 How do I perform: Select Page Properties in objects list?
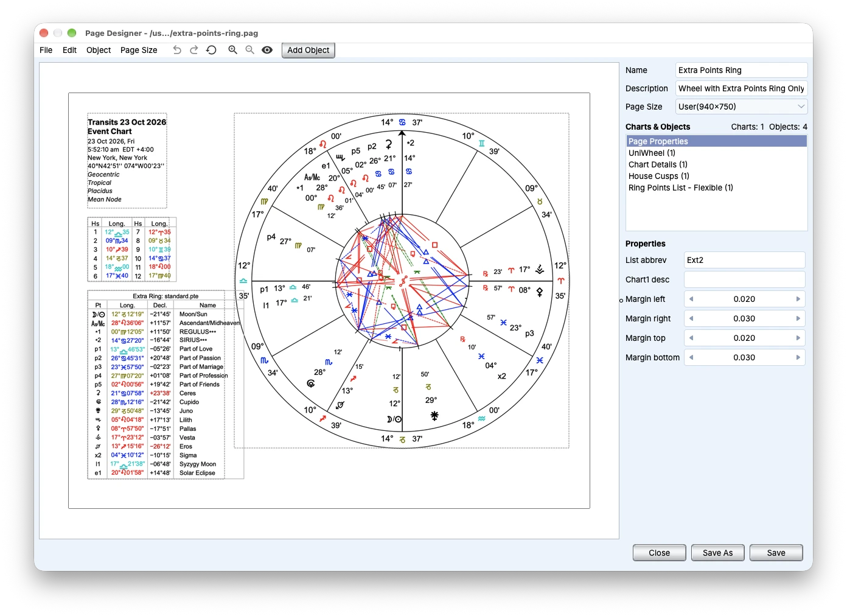(716, 141)
